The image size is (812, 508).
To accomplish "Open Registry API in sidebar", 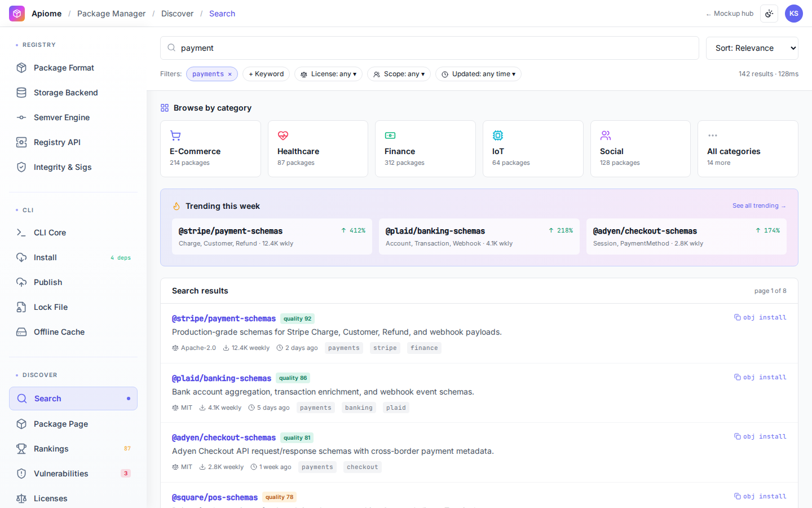I will (73, 142).
